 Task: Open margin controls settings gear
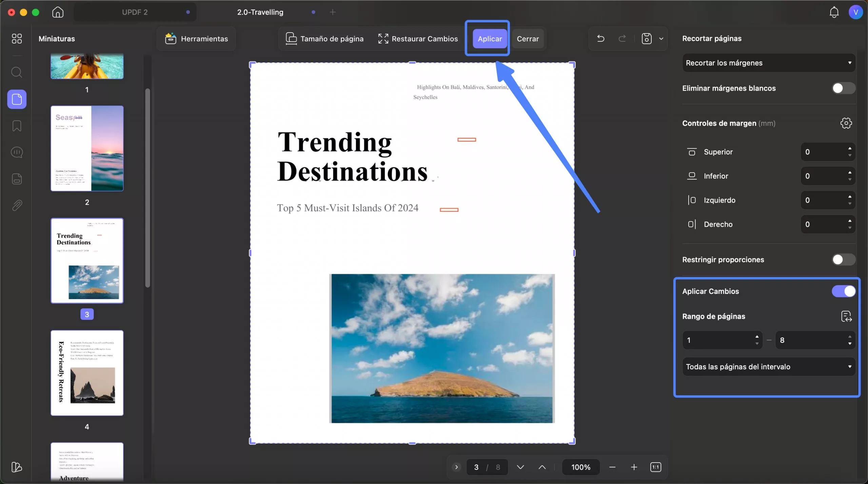coord(846,123)
